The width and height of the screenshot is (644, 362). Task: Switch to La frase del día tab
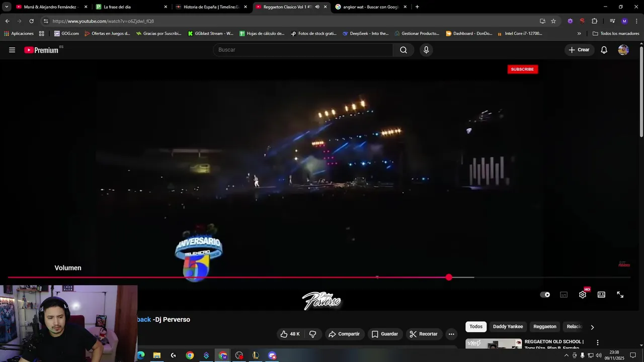(130, 7)
